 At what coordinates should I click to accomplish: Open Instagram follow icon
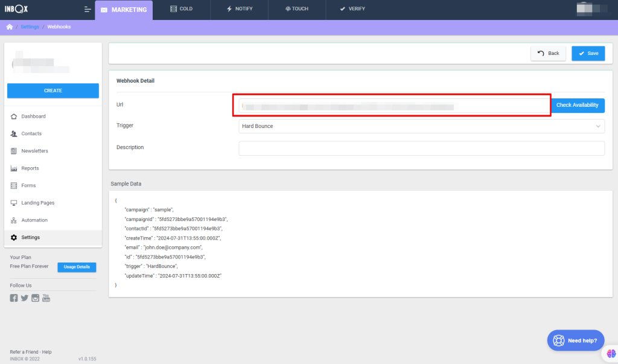(36, 298)
